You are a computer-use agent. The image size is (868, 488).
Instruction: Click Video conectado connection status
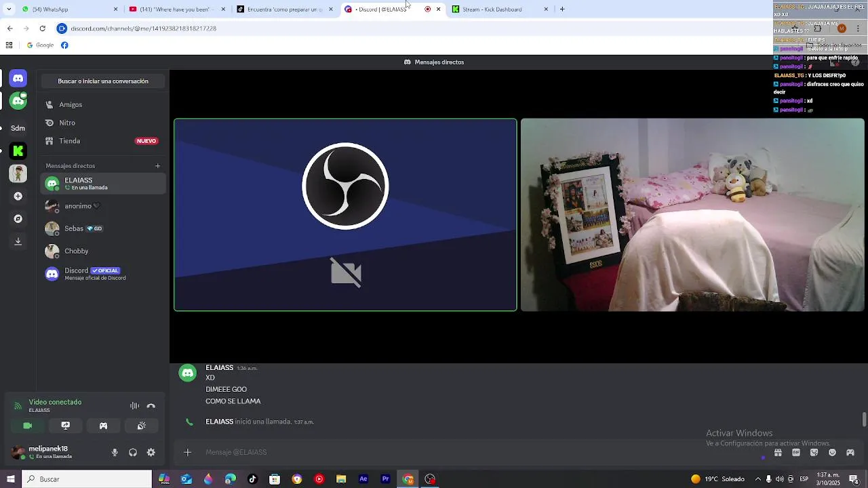click(55, 402)
